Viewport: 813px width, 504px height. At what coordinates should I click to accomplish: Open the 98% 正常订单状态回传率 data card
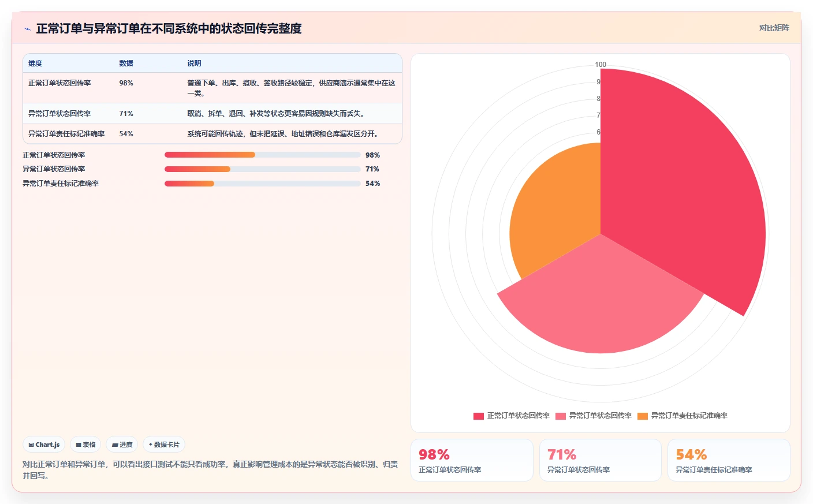(472, 460)
